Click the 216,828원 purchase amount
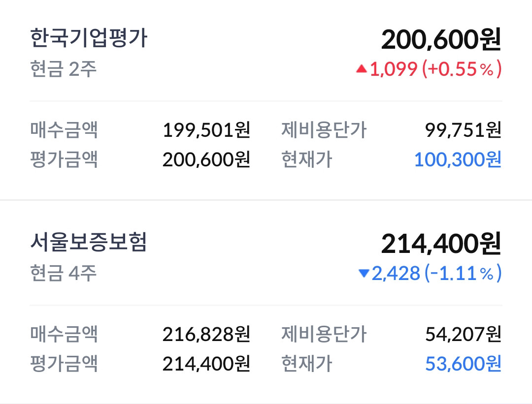The width and height of the screenshot is (532, 404). coord(206,334)
